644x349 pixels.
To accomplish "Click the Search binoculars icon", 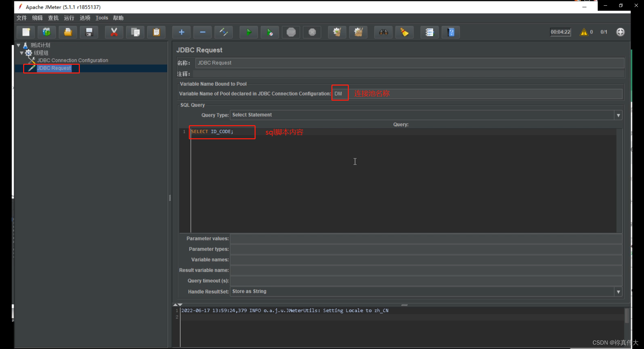I will pos(383,32).
